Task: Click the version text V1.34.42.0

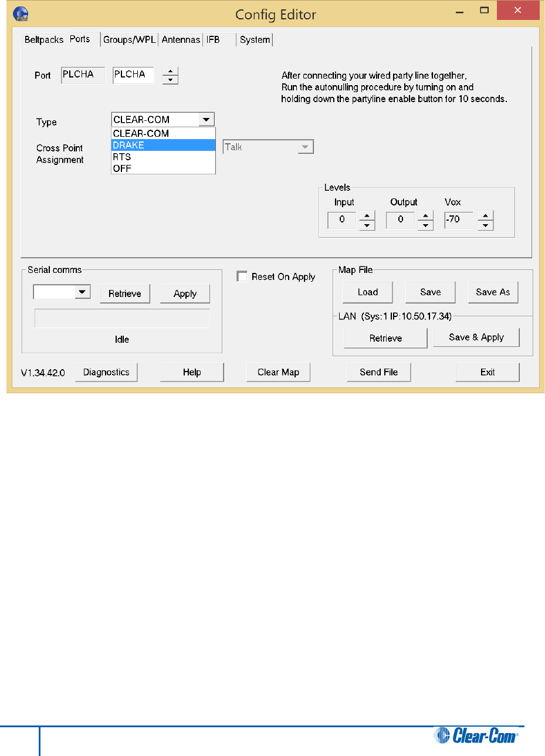Action: pos(43,372)
